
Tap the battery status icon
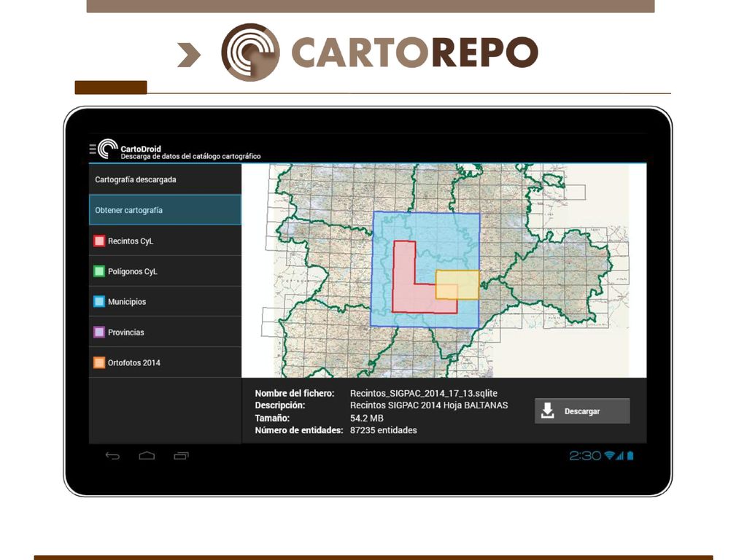click(630, 456)
